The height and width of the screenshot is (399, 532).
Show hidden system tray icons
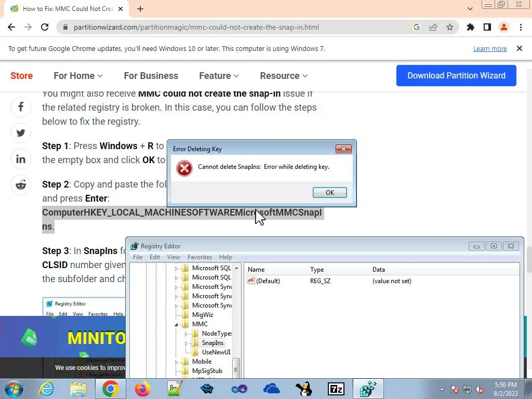click(x=442, y=390)
